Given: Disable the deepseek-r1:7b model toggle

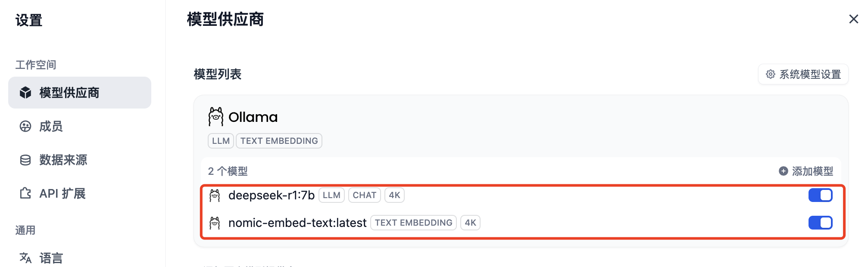Looking at the screenshot, I should (x=820, y=195).
